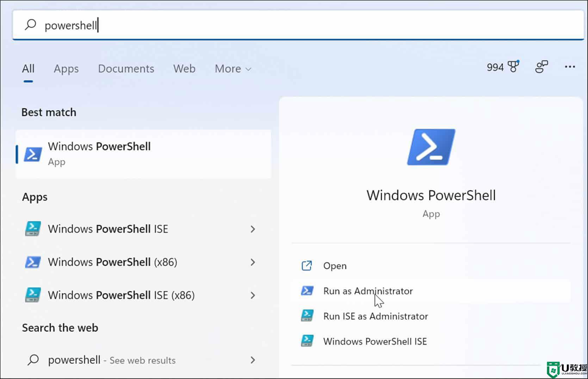Click the Open external-link icon

click(x=307, y=266)
